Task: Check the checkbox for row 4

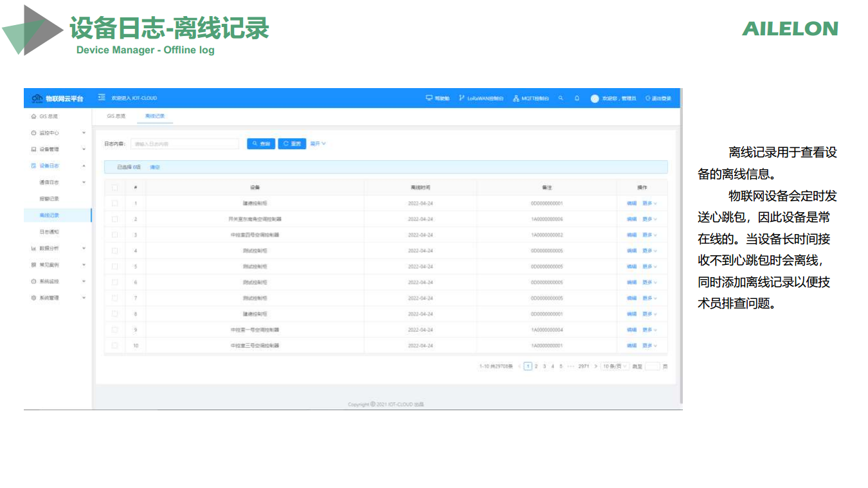Action: tap(115, 251)
